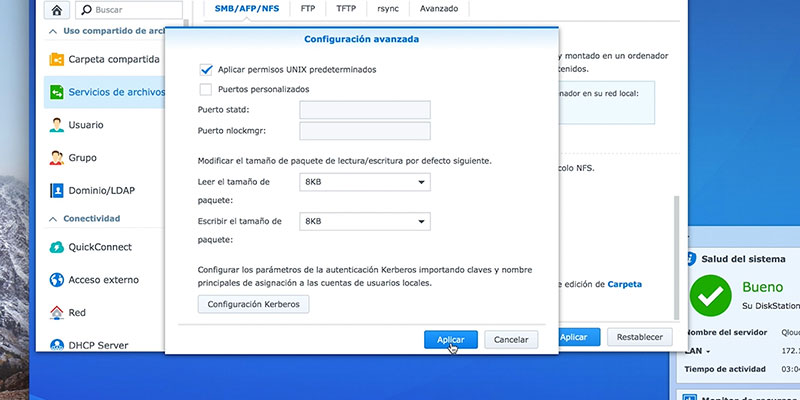Image resolution: width=800 pixels, height=400 pixels.
Task: Click Aplicar in Configuración avanzada dialog
Action: [x=451, y=340]
